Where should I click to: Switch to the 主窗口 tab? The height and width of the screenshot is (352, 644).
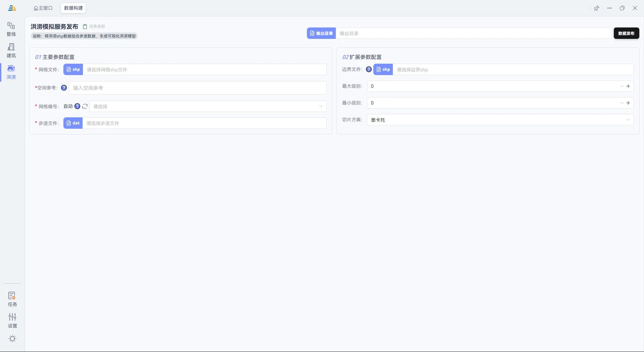pyautogui.click(x=43, y=8)
